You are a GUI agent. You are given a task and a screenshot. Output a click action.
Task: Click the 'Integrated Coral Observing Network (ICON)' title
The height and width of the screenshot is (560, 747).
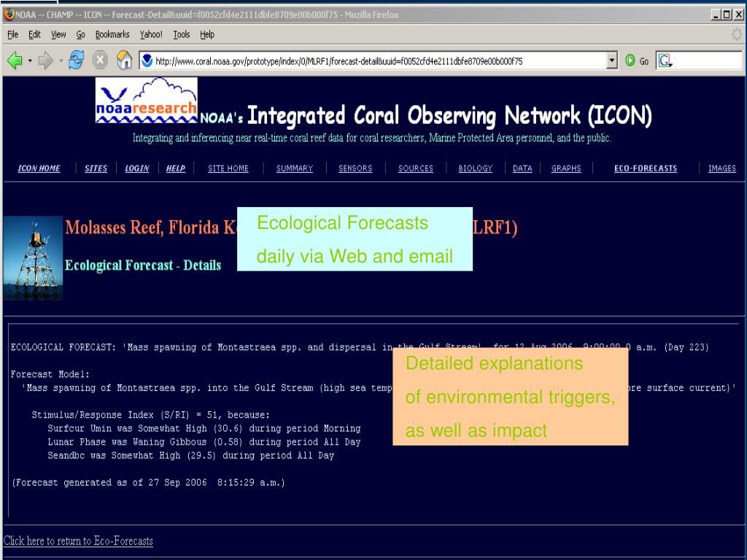449,115
